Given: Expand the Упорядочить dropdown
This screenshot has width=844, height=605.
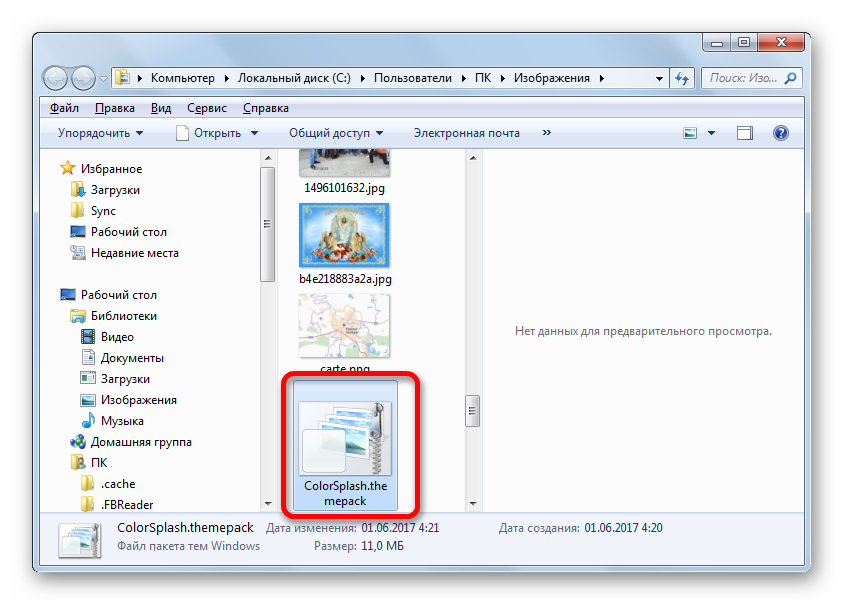Looking at the screenshot, I should click(x=100, y=133).
